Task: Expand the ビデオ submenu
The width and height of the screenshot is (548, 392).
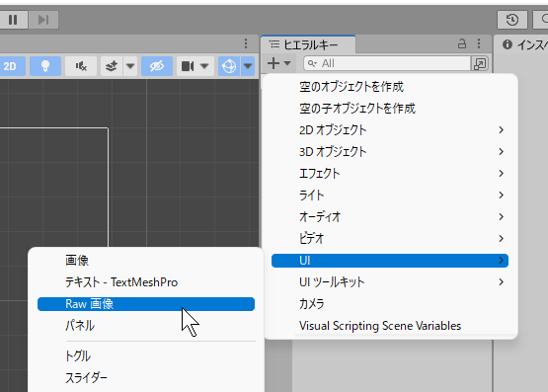Action: point(390,239)
